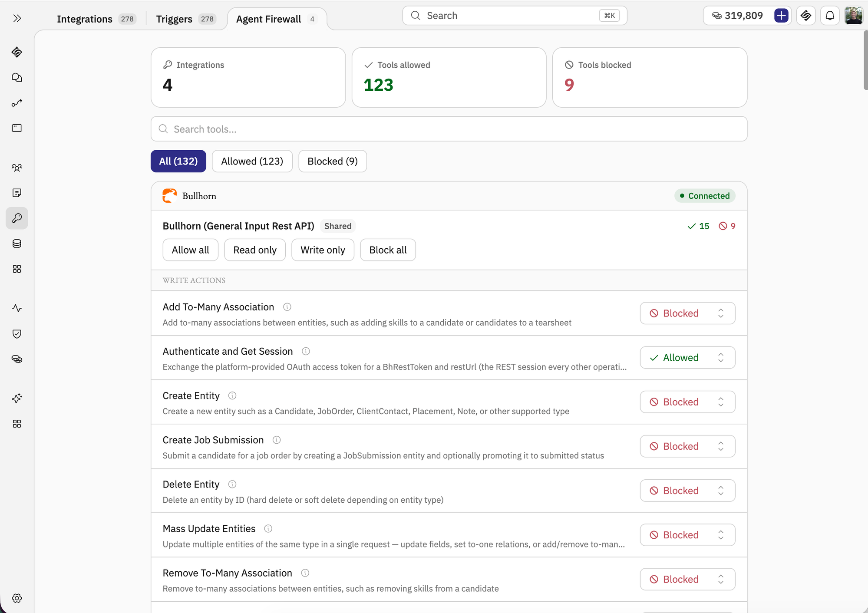
Task: Click the Integrations count card
Action: tap(248, 77)
